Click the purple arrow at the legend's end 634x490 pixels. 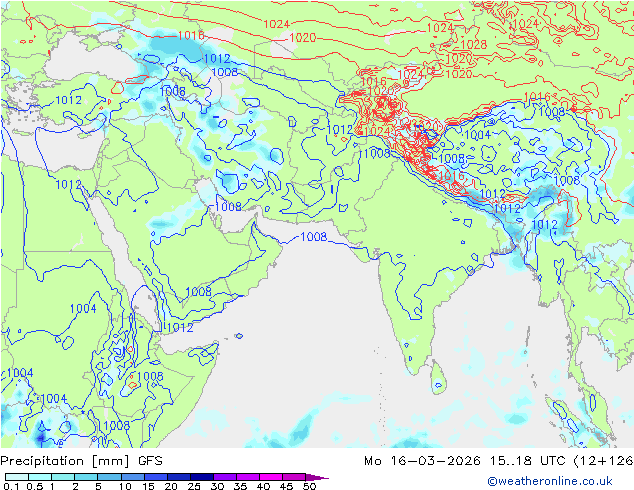click(317, 477)
